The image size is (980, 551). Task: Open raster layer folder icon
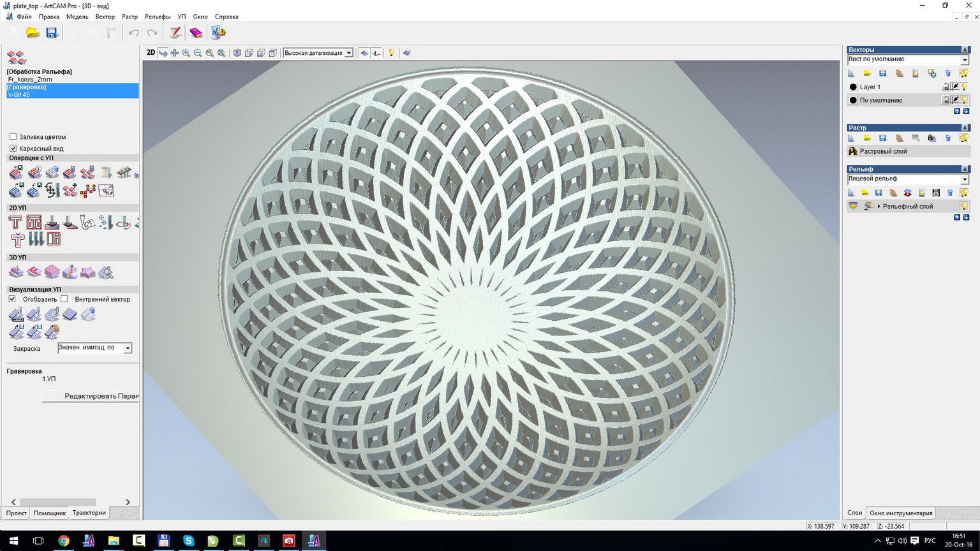pyautogui.click(x=867, y=138)
